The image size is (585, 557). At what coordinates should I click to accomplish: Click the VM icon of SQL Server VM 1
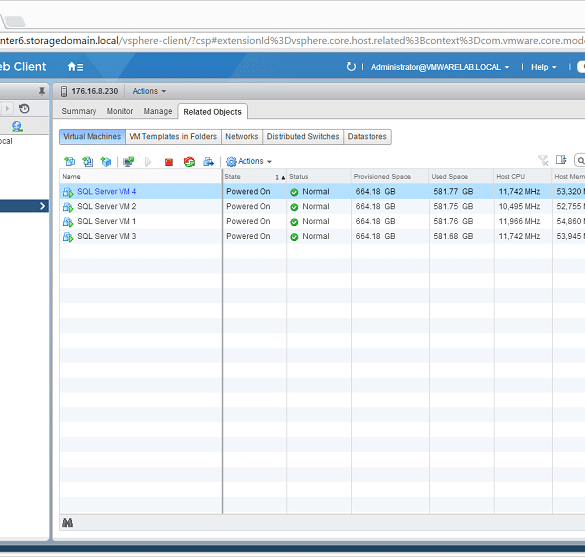68,222
